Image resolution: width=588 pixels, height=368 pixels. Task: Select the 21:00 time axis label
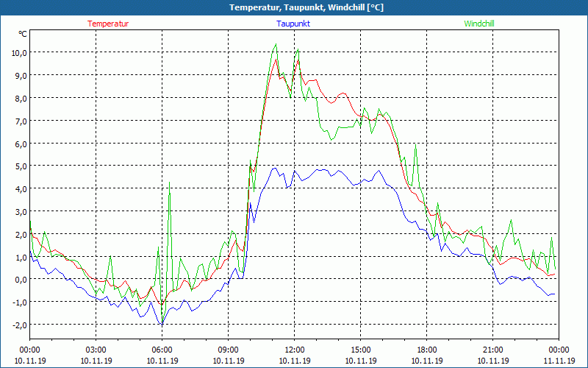[x=493, y=350]
